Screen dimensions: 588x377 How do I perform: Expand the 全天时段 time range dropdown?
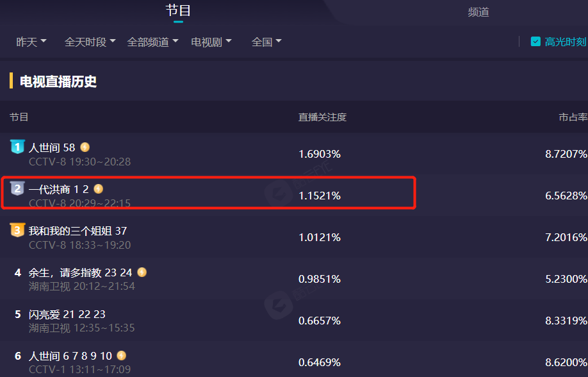[90, 42]
